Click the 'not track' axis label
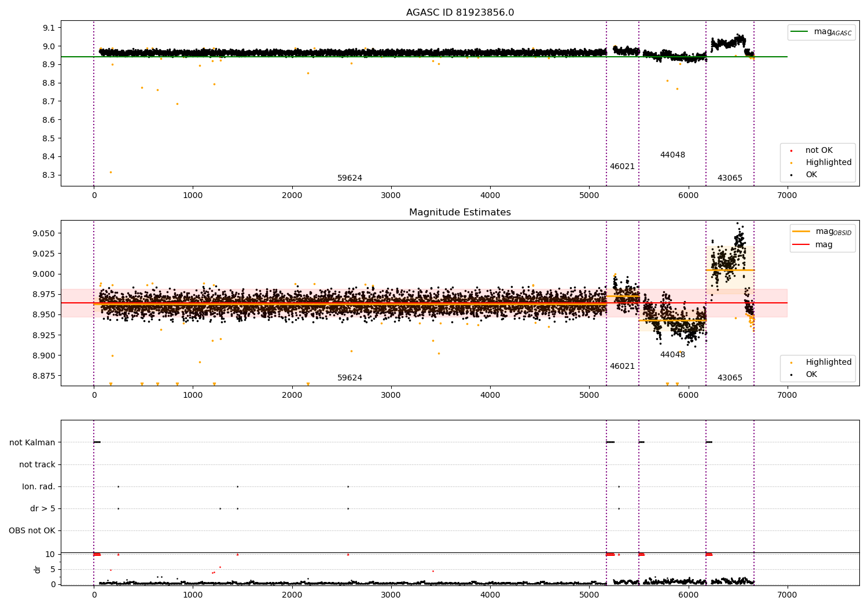This screenshot has height=608, width=868. coord(37,465)
